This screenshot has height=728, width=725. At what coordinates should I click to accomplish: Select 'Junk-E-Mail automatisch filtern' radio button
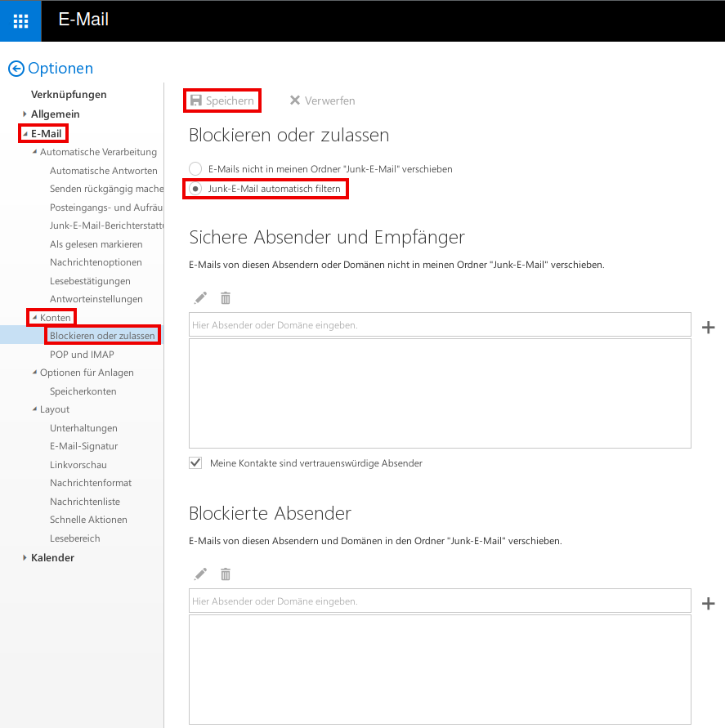pyautogui.click(x=195, y=189)
